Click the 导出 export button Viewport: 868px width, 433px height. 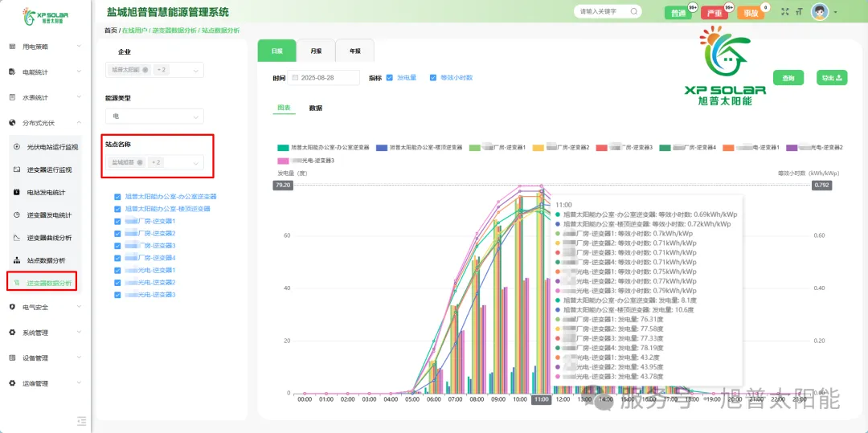coord(831,78)
